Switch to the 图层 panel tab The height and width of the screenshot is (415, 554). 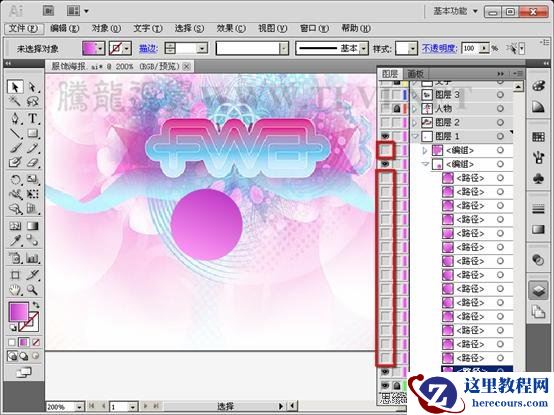[x=390, y=73]
